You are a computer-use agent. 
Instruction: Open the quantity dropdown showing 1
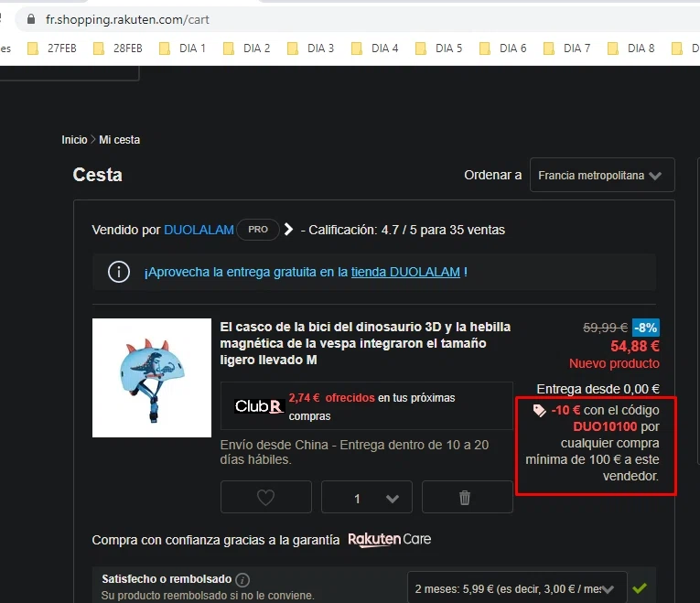[x=367, y=497]
